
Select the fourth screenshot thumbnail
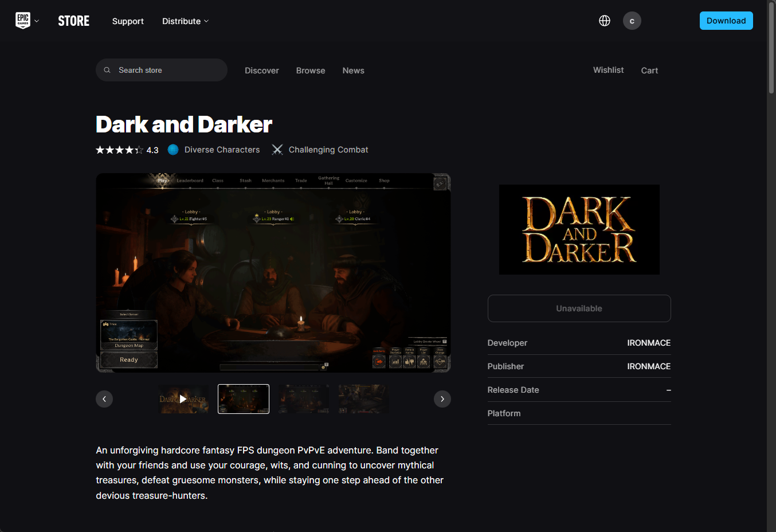coord(363,399)
